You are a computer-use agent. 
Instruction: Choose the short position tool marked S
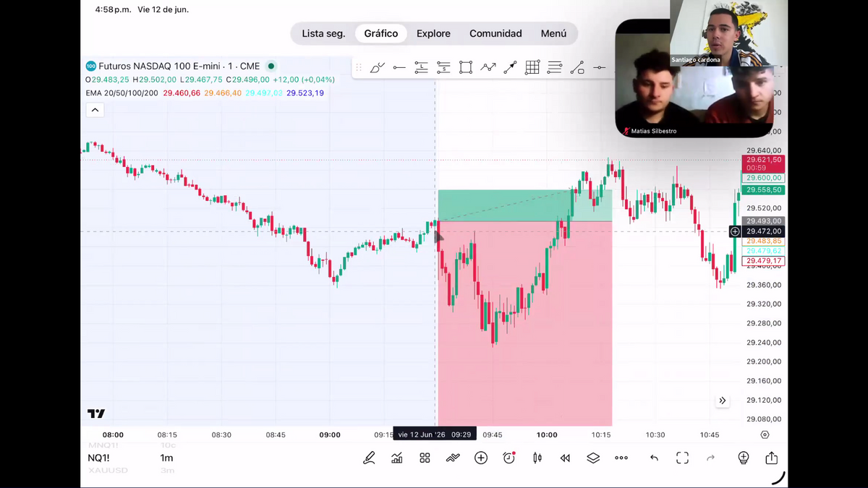coord(443,67)
